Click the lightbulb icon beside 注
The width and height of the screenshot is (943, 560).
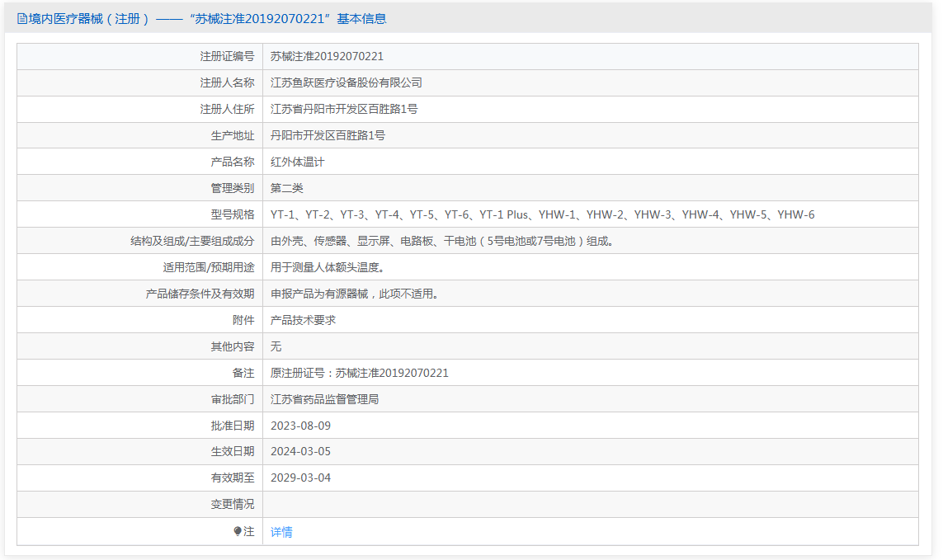(x=238, y=531)
